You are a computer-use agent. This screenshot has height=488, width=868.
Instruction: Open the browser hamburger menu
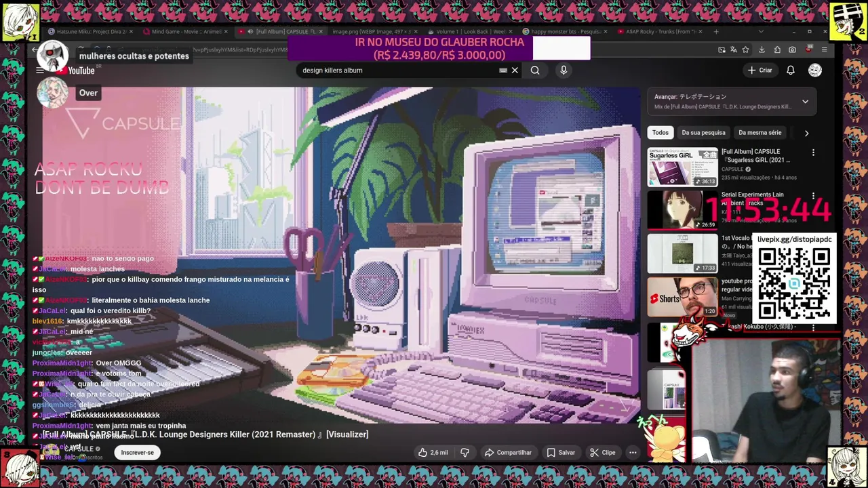click(x=824, y=49)
